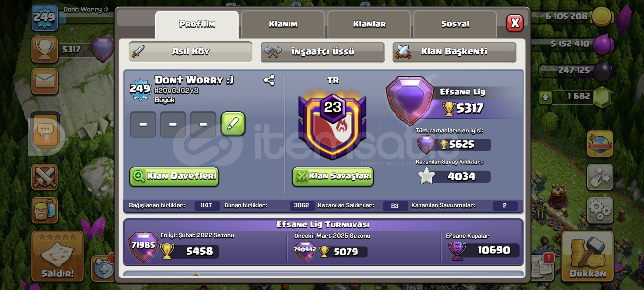Viewport: 644px width, 290px height.
Task: Select the Klan Başkenti view
Action: point(454,52)
